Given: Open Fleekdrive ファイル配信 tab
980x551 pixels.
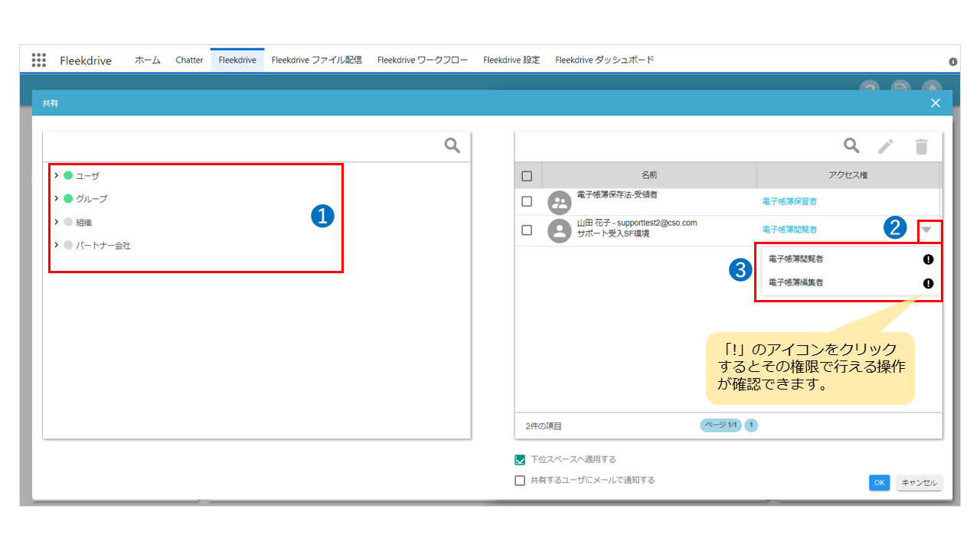Looking at the screenshot, I should tap(317, 60).
